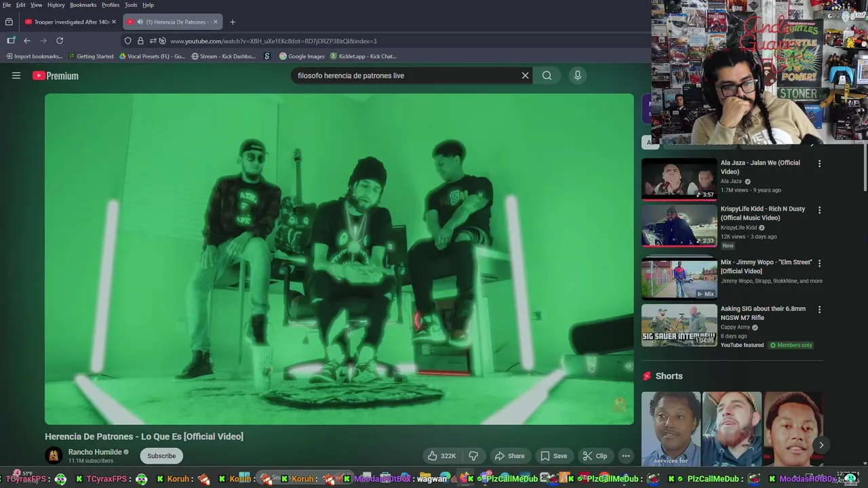Like the video with thumbs up
This screenshot has height=488, width=868.
tap(441, 456)
